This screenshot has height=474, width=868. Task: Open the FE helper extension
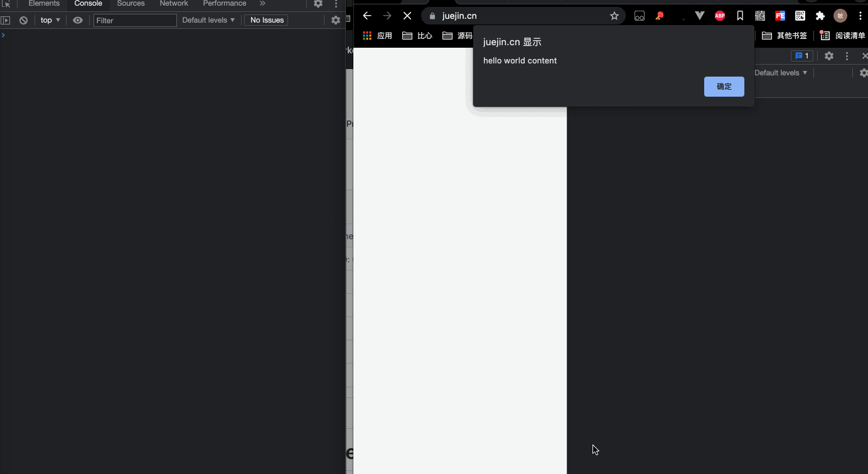[780, 16]
